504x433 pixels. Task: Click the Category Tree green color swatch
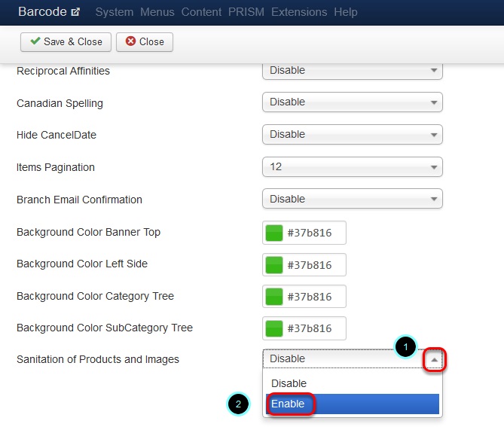(x=274, y=297)
